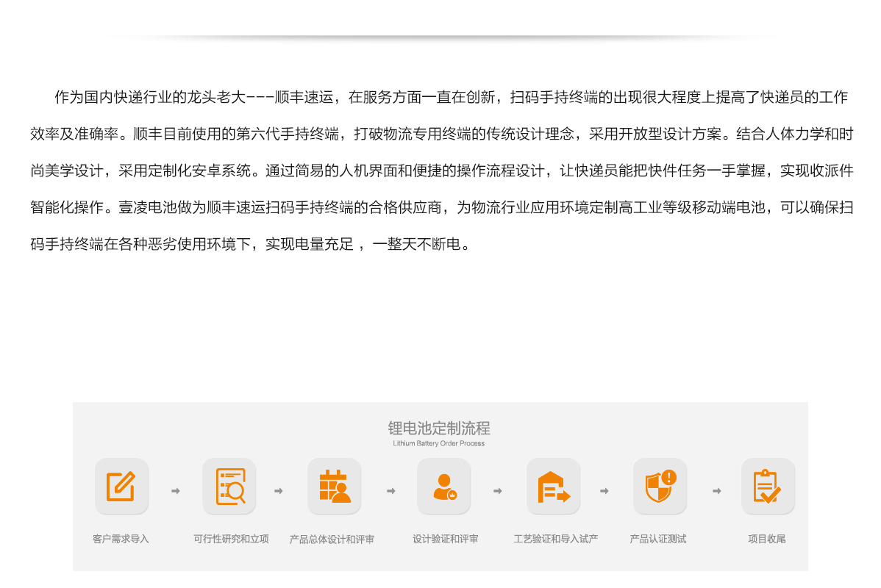Click the paragraph about 顺丰速运 handheld terminals

click(441, 171)
